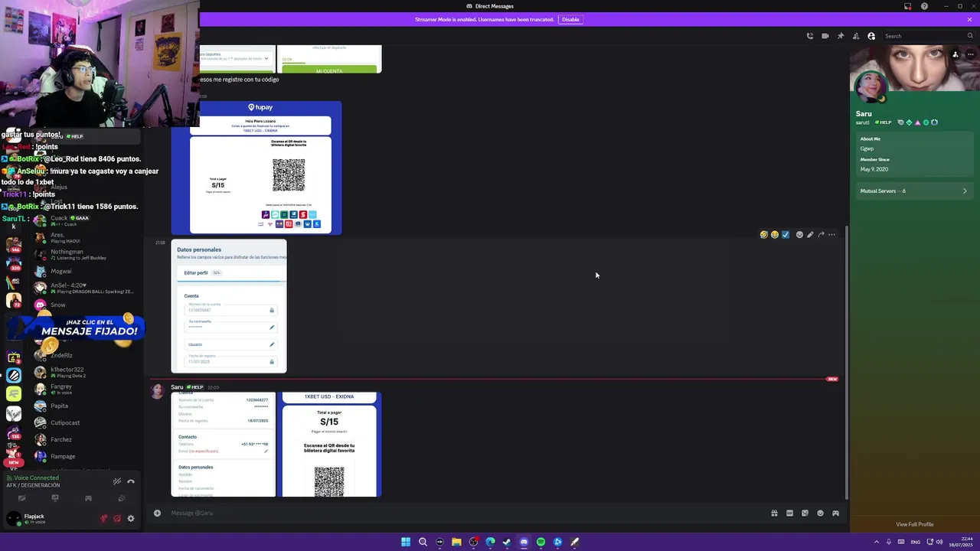Open the friend status icon on Saru's profile
Viewport: 980px width, 551px height.
955,54
